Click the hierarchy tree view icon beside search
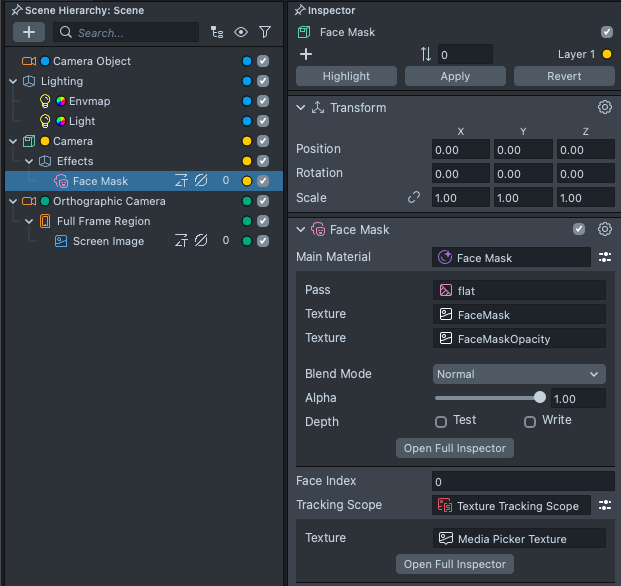 217,33
